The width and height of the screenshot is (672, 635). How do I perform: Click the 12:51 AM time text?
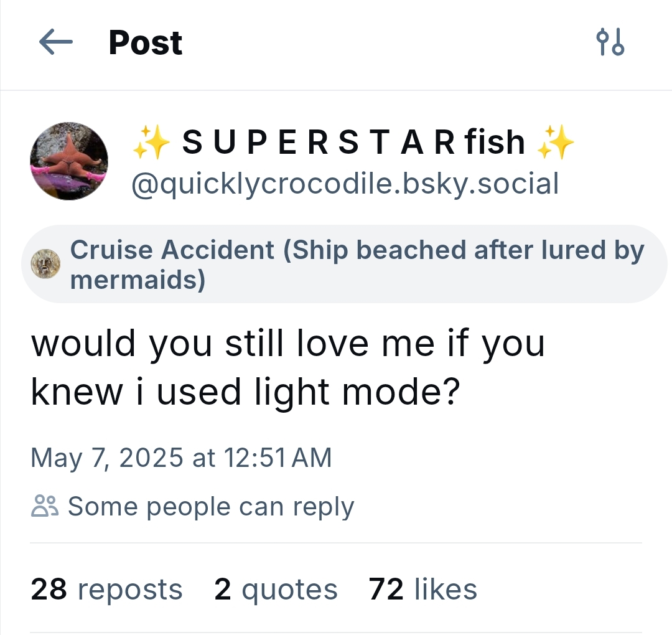278,458
